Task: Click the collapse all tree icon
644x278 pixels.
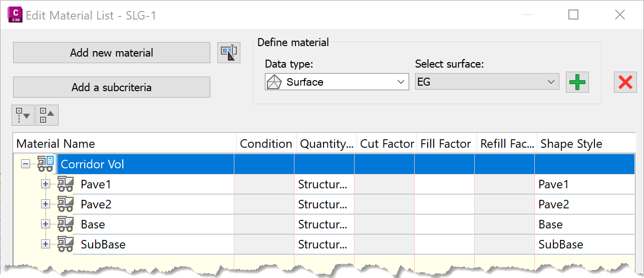Action: [x=47, y=115]
